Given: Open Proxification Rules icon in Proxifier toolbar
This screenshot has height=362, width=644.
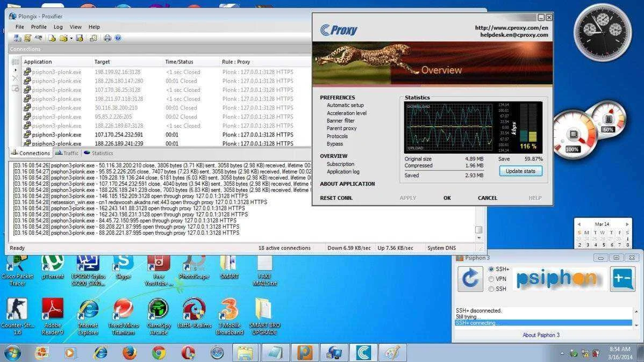Looking at the screenshot, I should [x=27, y=38].
